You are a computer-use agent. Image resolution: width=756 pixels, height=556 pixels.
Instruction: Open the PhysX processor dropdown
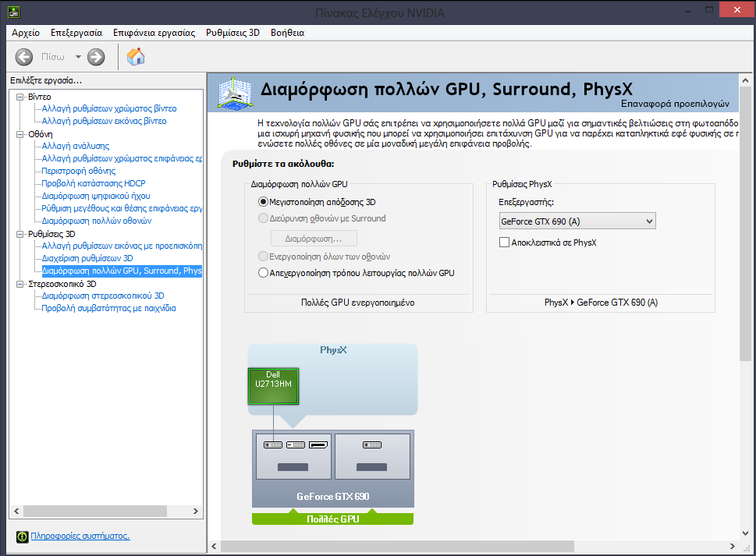pos(577,221)
